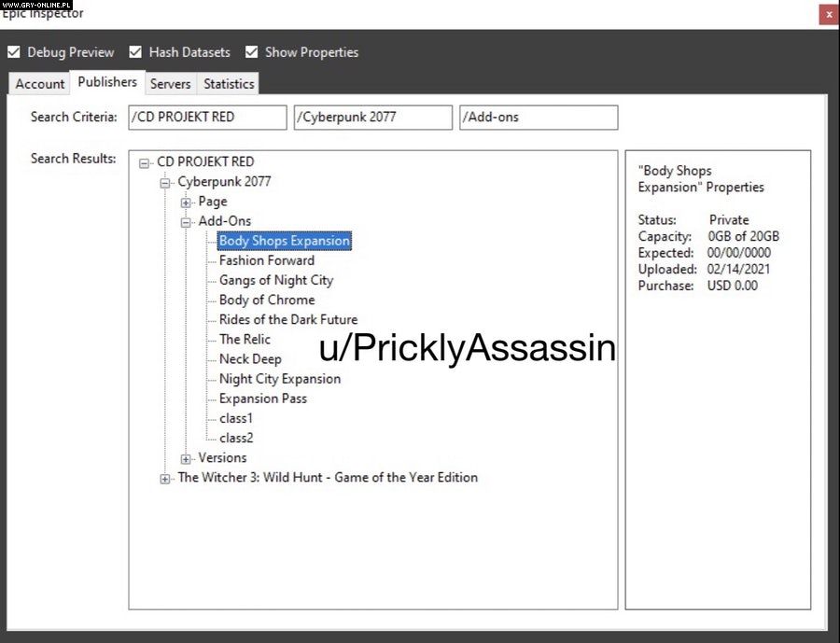This screenshot has width=840, height=643.
Task: Expand the Page node
Action: click(x=187, y=203)
